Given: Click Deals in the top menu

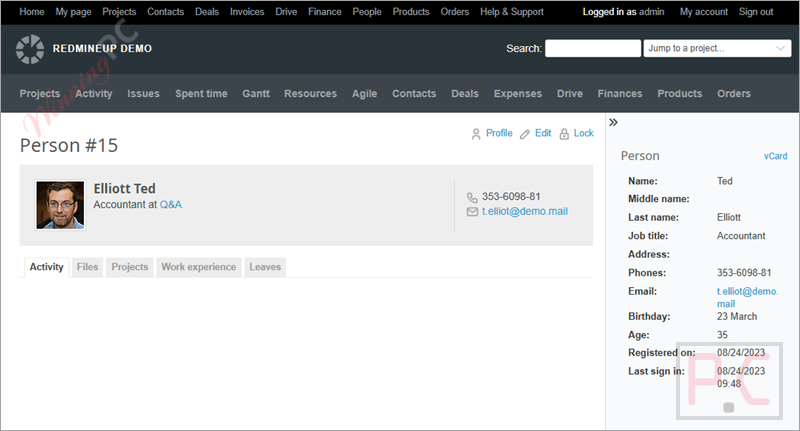Looking at the screenshot, I should coord(207,12).
